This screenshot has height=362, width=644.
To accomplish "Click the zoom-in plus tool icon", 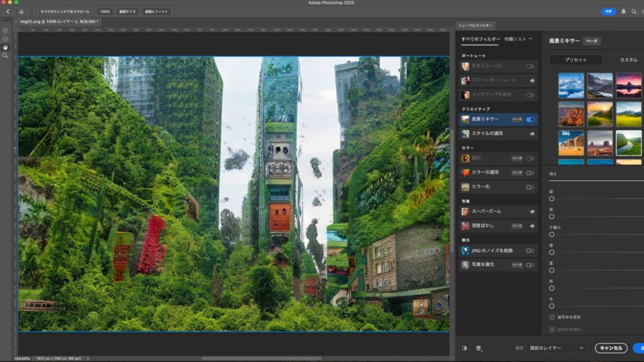I will (5, 30).
